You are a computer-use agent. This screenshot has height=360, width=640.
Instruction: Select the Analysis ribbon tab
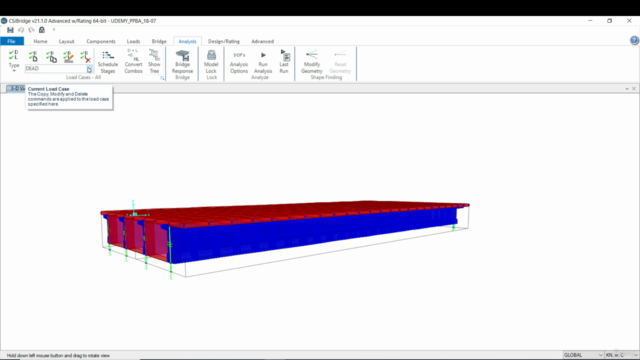(187, 41)
